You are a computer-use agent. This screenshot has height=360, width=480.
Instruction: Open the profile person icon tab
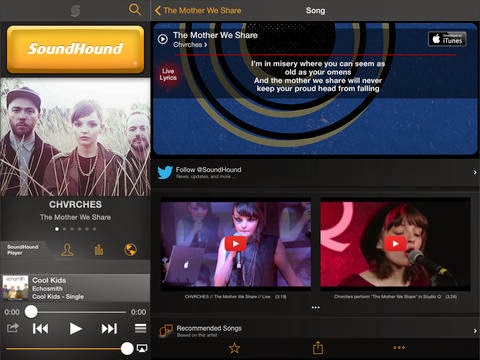pos(67,250)
